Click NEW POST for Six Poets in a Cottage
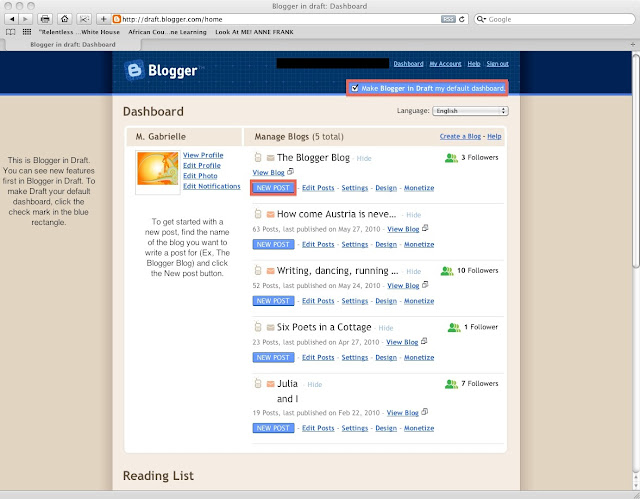The width and height of the screenshot is (640, 499). (273, 357)
